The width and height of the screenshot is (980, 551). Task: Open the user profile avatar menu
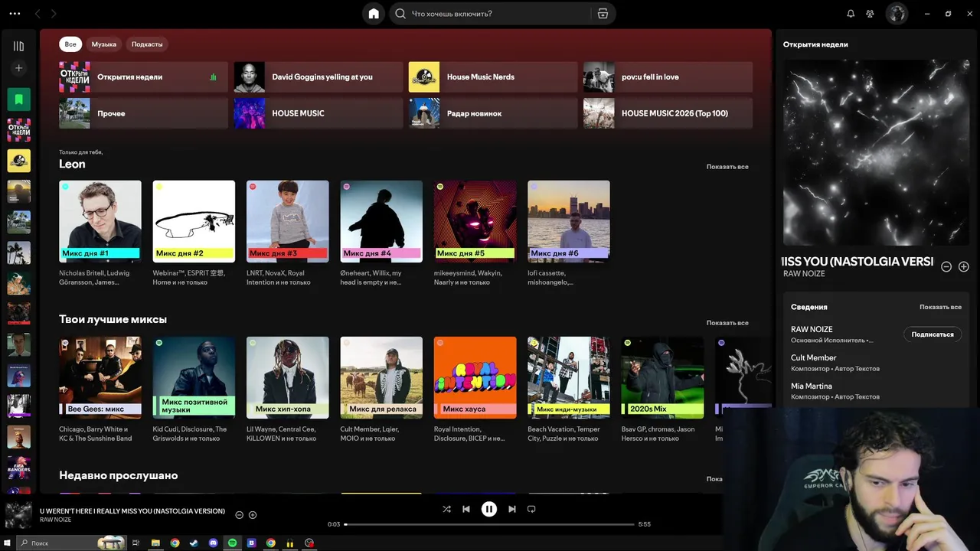tap(897, 14)
